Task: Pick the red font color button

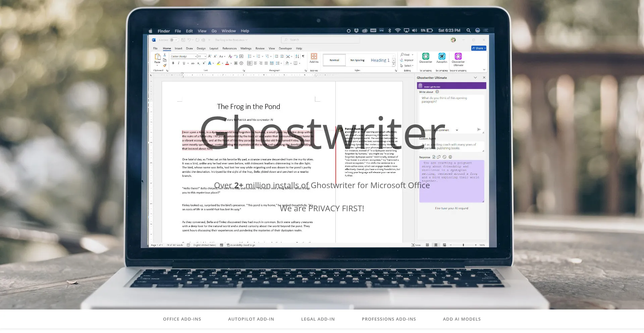Action: (227, 63)
